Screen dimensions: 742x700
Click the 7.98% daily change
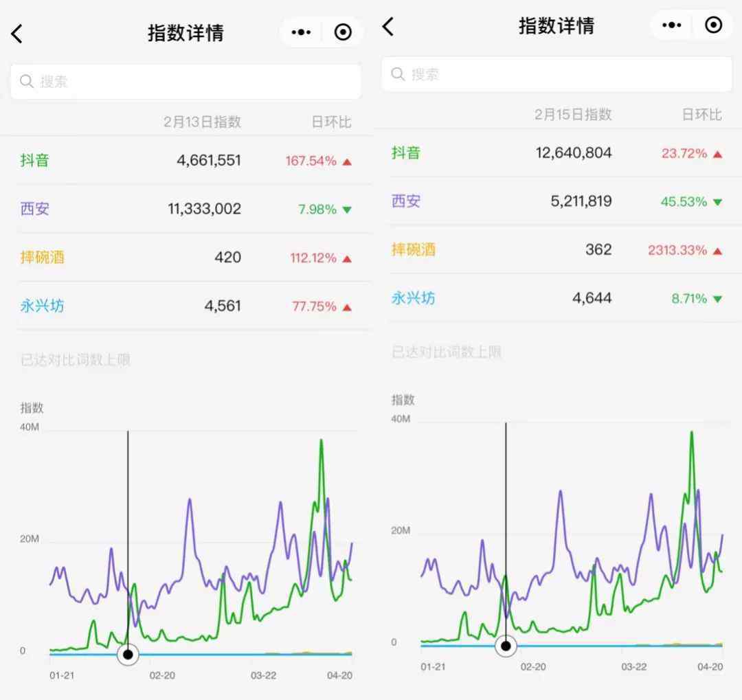click(317, 210)
